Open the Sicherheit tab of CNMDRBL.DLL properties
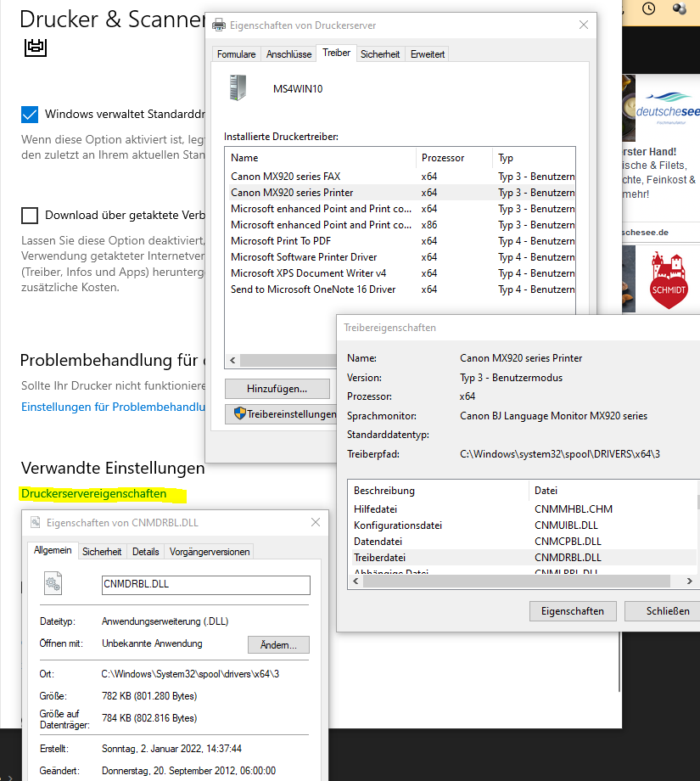This screenshot has height=781, width=700. click(x=102, y=552)
